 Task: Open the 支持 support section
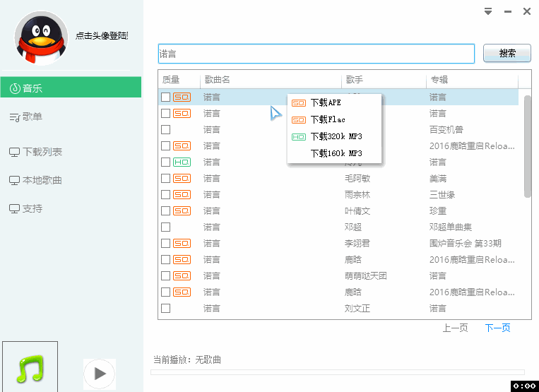point(32,208)
